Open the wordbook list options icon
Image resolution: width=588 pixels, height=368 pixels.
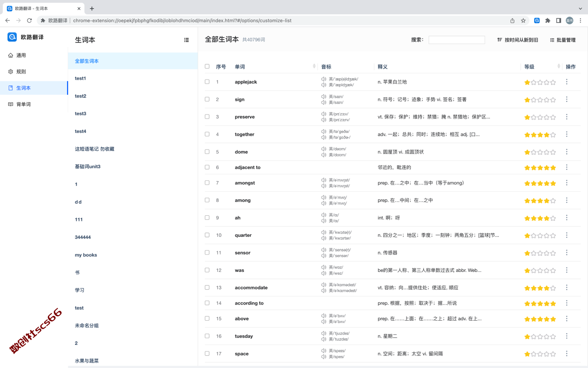(x=187, y=40)
